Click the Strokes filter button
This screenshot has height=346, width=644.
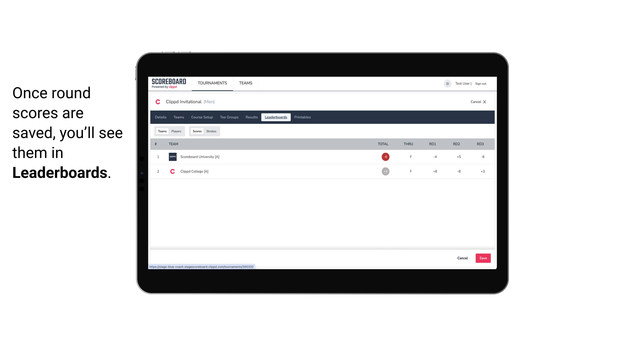point(211,131)
